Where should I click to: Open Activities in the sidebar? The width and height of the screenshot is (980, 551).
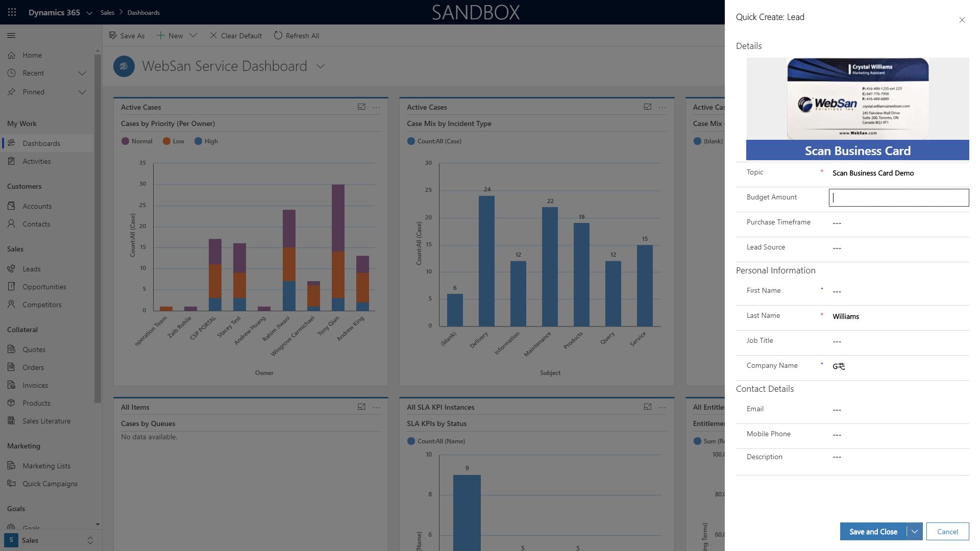tap(47, 161)
